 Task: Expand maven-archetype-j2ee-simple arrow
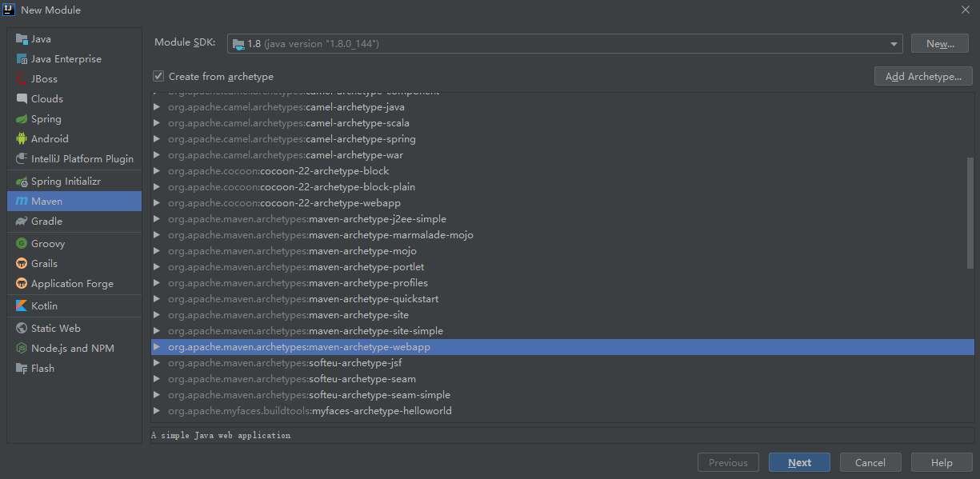coord(158,219)
